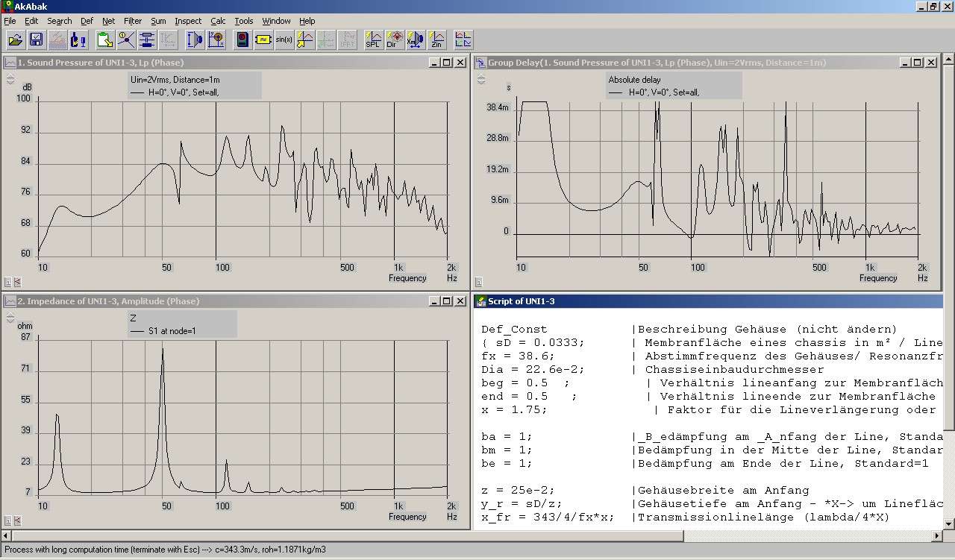Click the wine bottle and glass icon
The width and height of the screenshot is (955, 560).
click(78, 40)
